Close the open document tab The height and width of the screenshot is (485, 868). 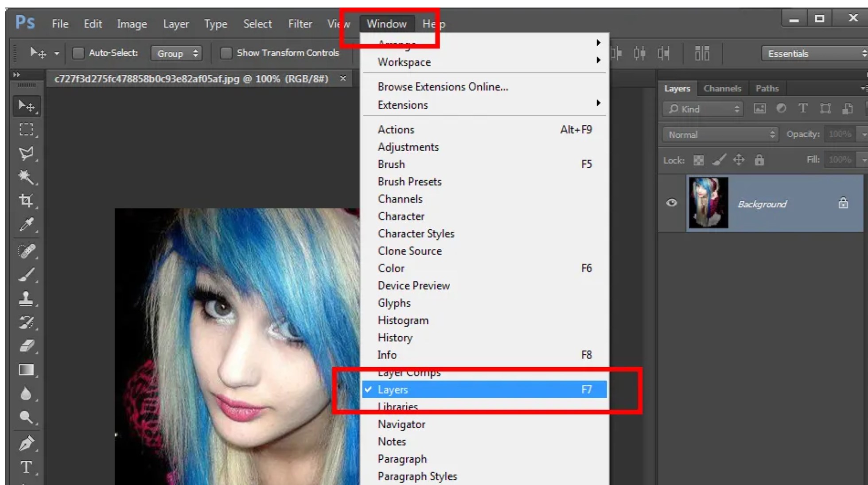[343, 78]
